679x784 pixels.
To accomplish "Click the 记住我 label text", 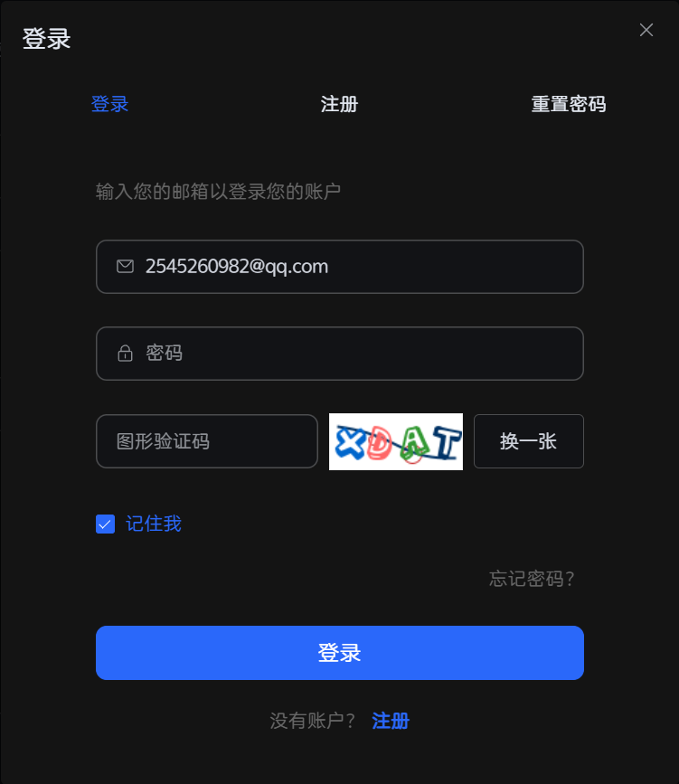I will [154, 524].
